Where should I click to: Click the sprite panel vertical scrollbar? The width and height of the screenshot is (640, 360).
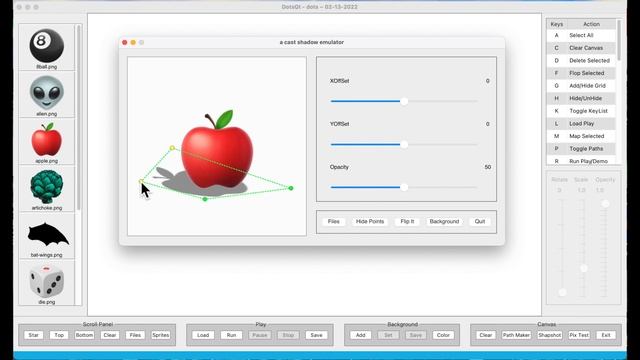tap(78, 118)
